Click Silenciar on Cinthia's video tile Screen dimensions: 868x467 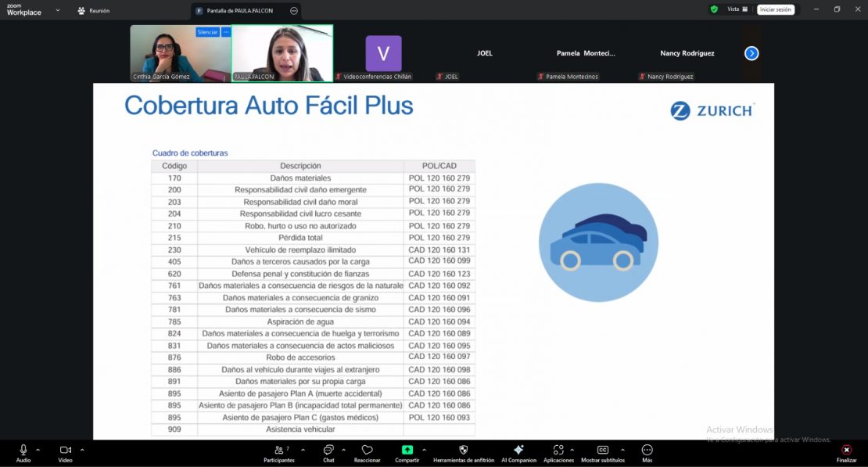tap(207, 32)
